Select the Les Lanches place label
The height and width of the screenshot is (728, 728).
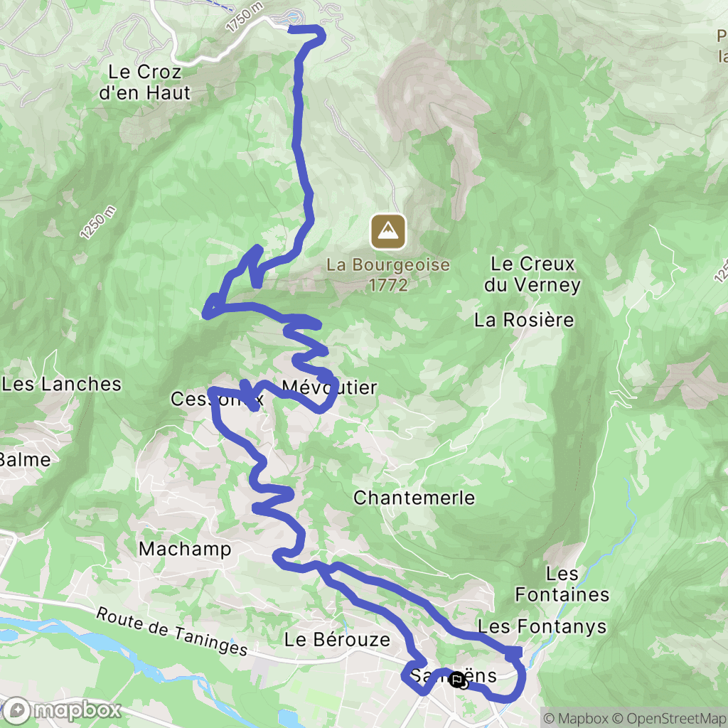(x=61, y=384)
